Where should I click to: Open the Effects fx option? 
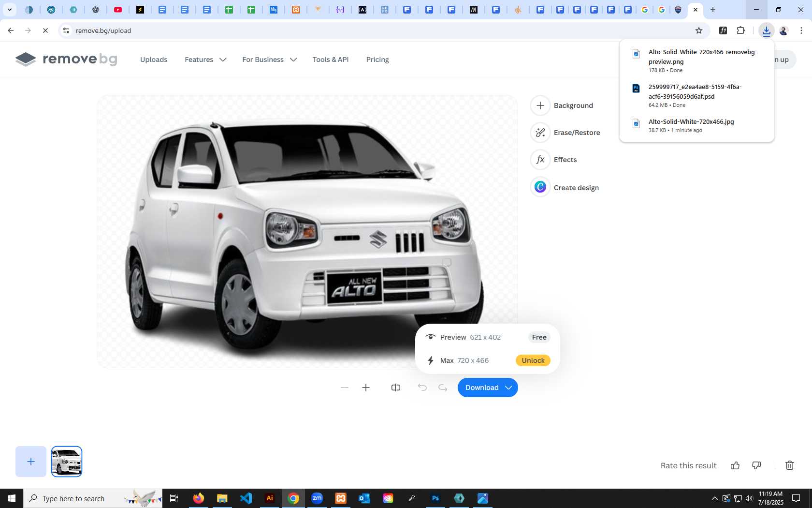(554, 160)
